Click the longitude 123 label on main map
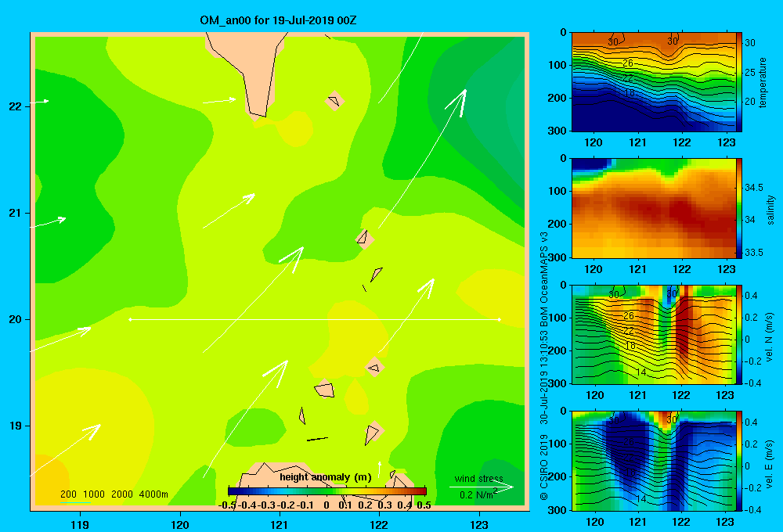 [479, 524]
